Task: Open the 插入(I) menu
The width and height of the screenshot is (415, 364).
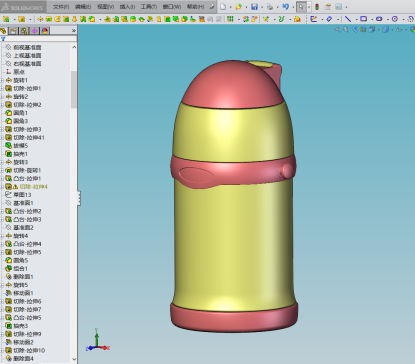Action: pos(127,7)
